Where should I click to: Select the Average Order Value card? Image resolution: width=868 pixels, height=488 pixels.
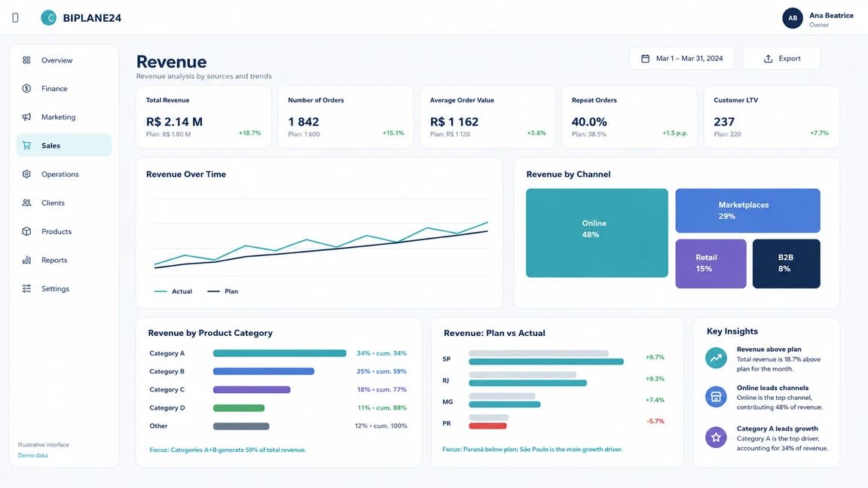[487, 117]
